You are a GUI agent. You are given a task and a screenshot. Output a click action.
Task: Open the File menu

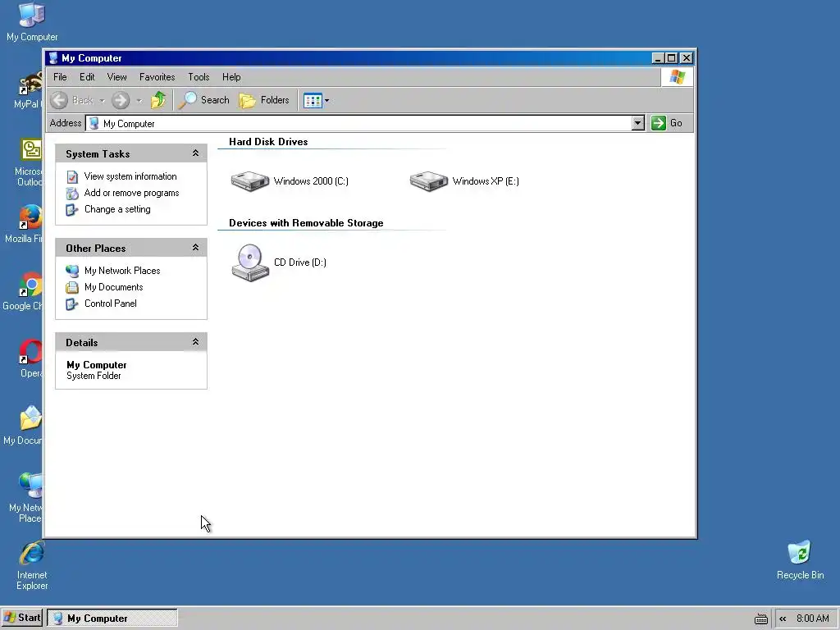point(60,77)
